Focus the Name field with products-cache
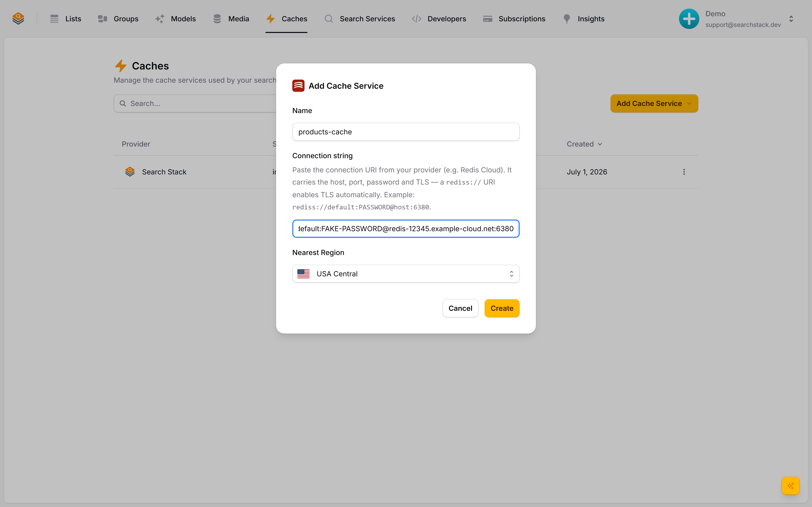 coord(406,132)
